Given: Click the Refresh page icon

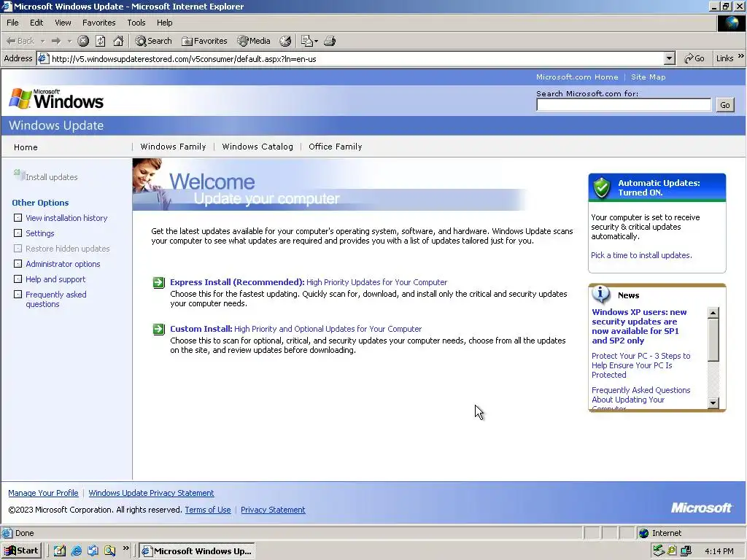Looking at the screenshot, I should (x=101, y=41).
